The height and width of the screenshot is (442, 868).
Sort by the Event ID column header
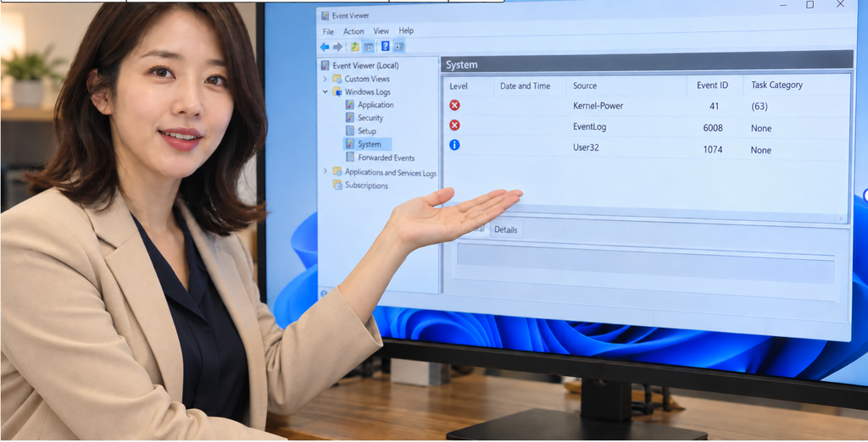coord(712,86)
